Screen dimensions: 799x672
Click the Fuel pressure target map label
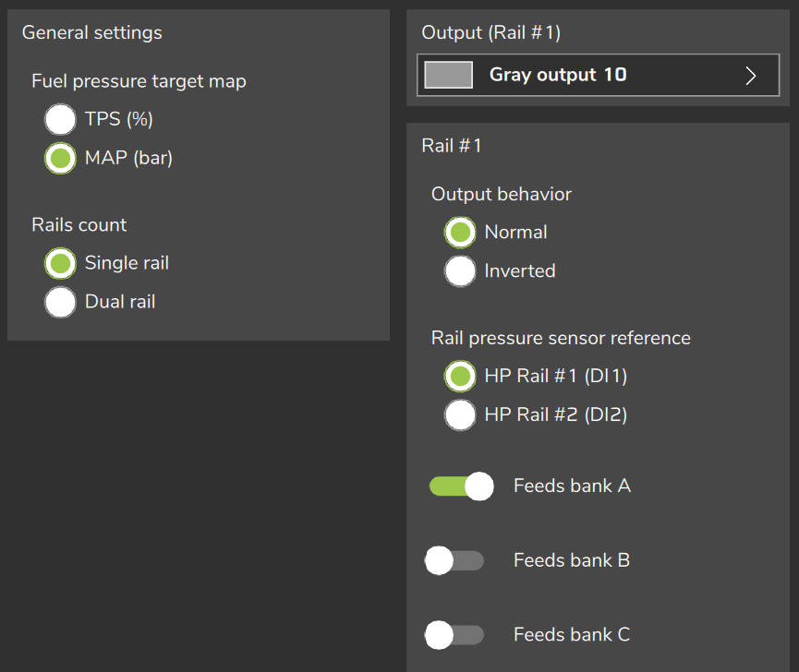pos(139,81)
